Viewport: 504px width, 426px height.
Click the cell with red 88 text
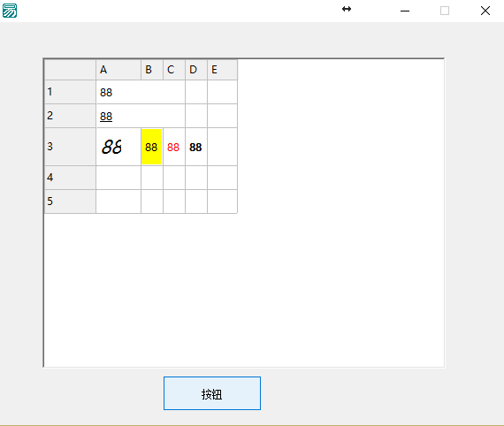pyautogui.click(x=174, y=147)
